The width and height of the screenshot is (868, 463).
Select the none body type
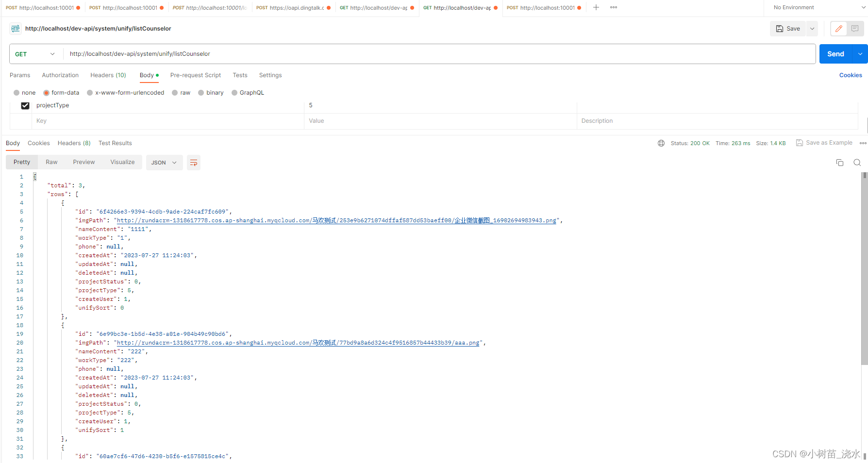click(17, 93)
